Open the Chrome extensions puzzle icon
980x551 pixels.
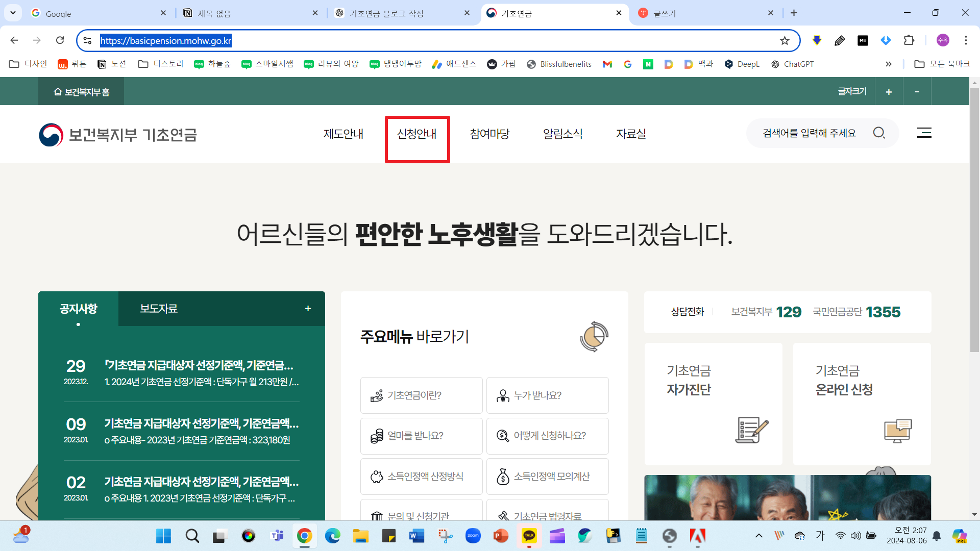pyautogui.click(x=909, y=40)
